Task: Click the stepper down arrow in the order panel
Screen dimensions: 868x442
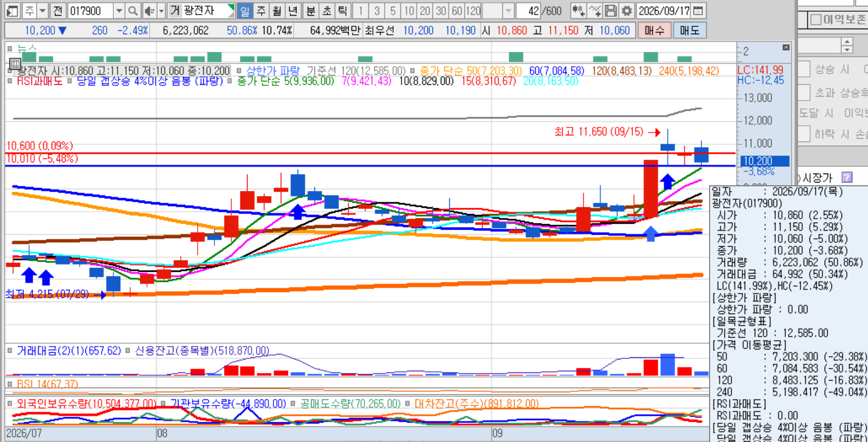Action: click(x=847, y=49)
